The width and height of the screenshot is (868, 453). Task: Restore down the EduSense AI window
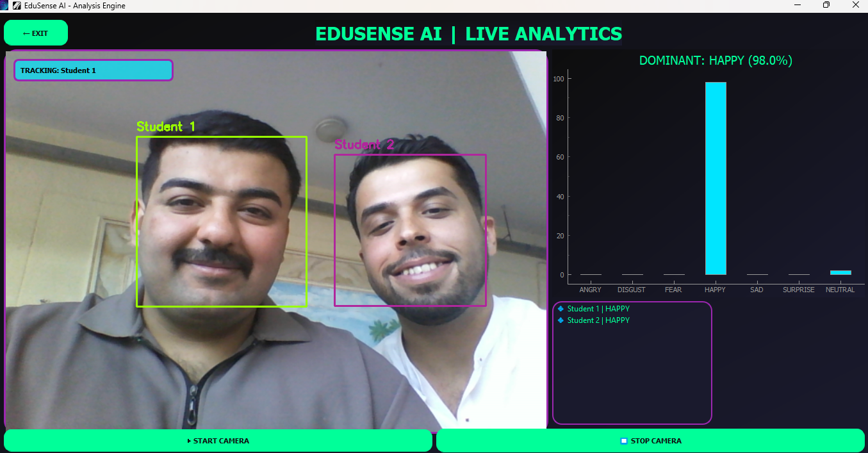coord(826,5)
